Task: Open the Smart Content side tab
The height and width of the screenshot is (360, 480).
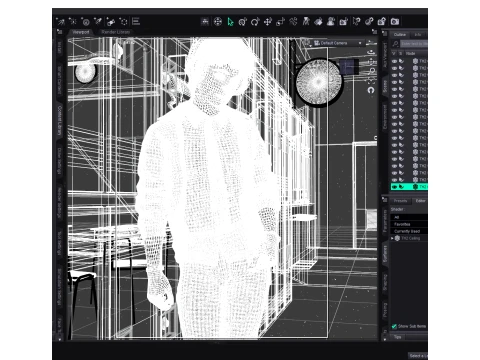Action: [60, 80]
